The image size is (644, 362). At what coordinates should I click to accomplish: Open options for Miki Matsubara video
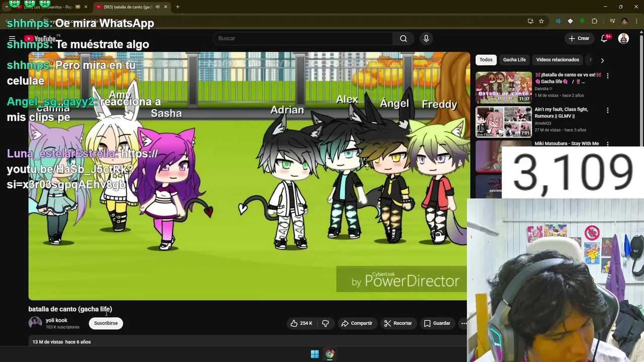pos(607,144)
